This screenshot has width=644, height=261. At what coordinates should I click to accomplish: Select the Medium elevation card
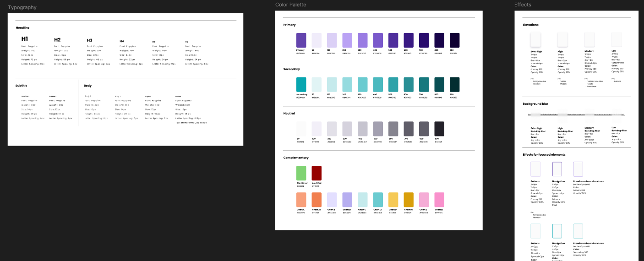(589, 39)
